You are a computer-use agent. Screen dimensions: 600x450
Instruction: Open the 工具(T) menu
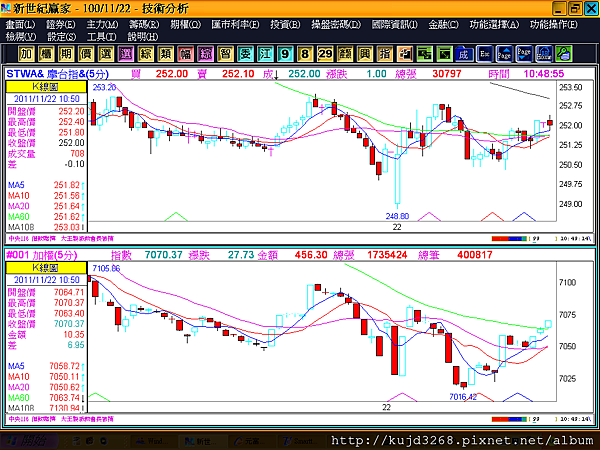[101, 37]
